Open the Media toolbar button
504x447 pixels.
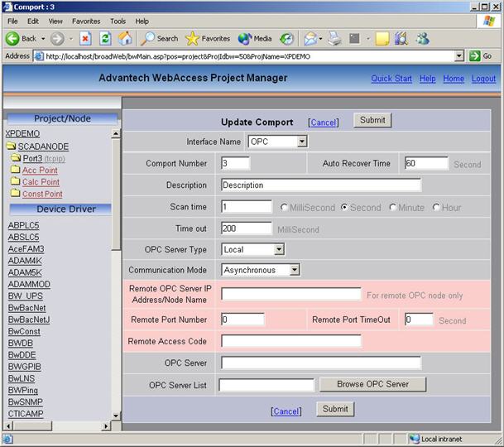(x=255, y=39)
